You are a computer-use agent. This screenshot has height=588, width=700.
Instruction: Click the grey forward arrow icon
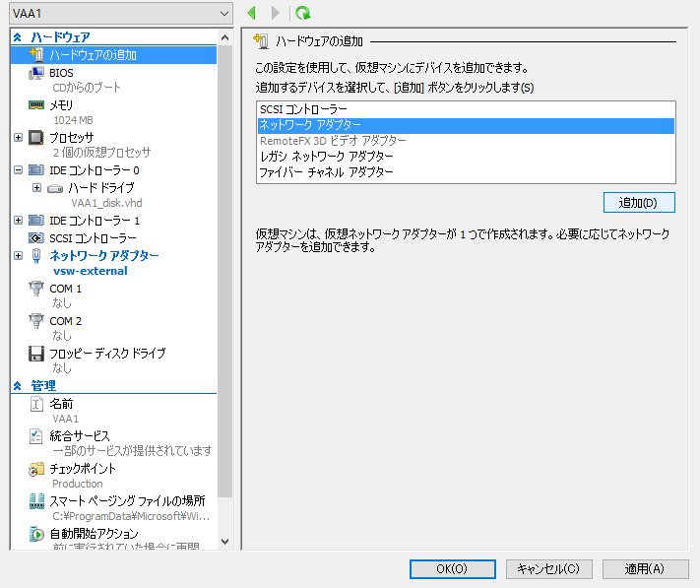click(x=276, y=13)
